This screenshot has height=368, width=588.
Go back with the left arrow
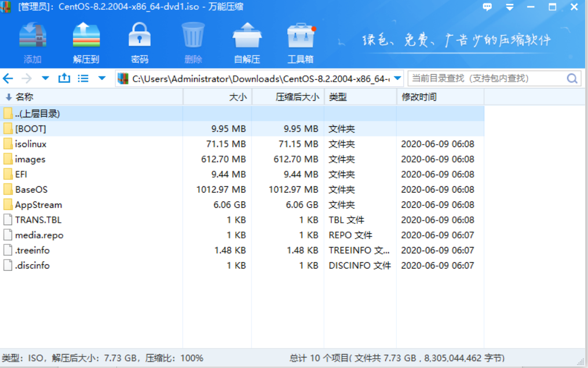pos(8,78)
